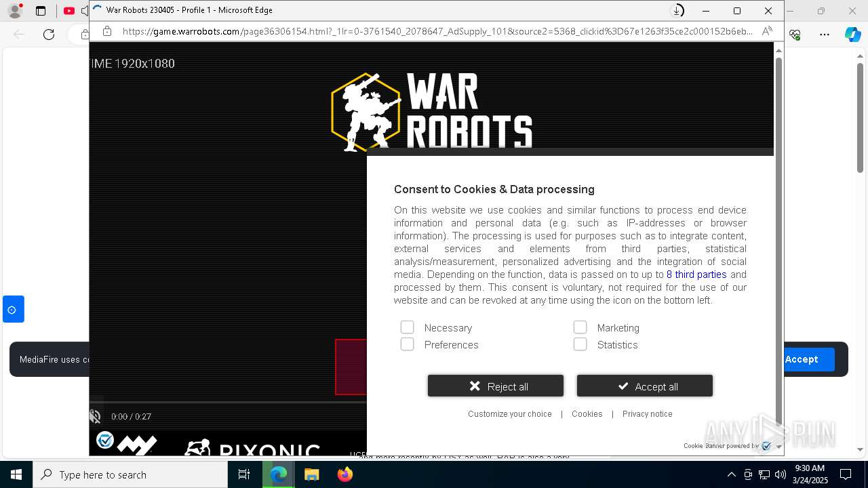Open the Cookies link
Image resolution: width=868 pixels, height=488 pixels.
[587, 414]
